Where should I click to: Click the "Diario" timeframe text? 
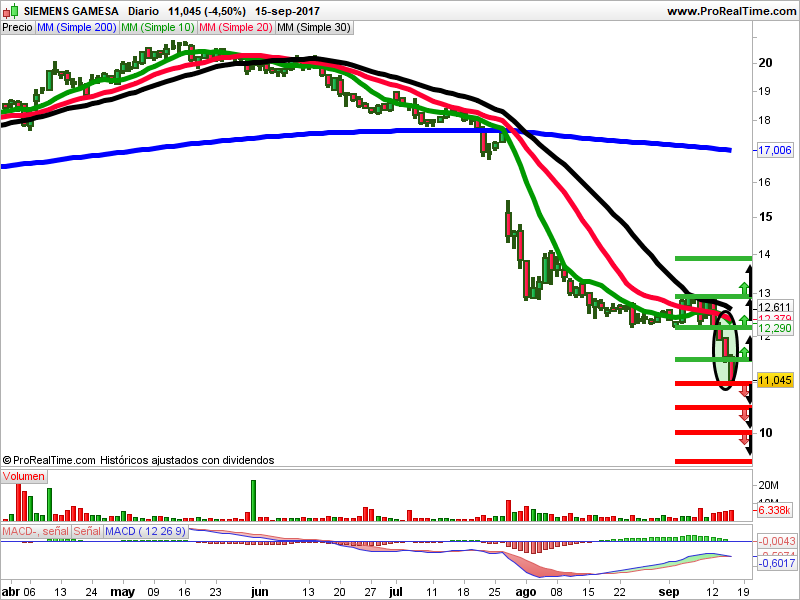point(143,11)
